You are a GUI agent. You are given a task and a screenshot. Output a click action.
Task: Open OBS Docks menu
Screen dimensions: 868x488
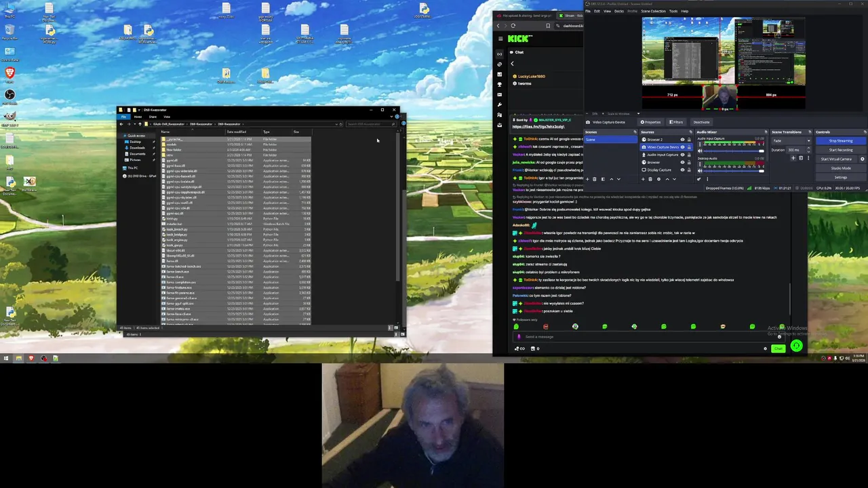pos(619,11)
